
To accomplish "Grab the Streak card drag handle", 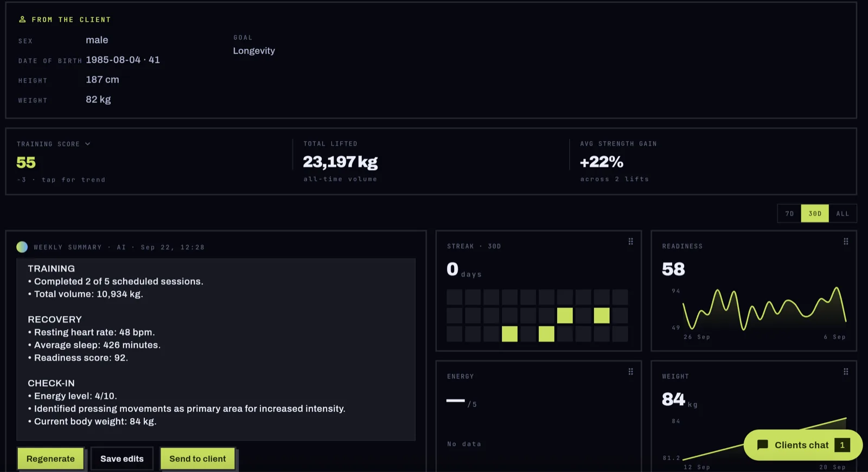I will (630, 241).
